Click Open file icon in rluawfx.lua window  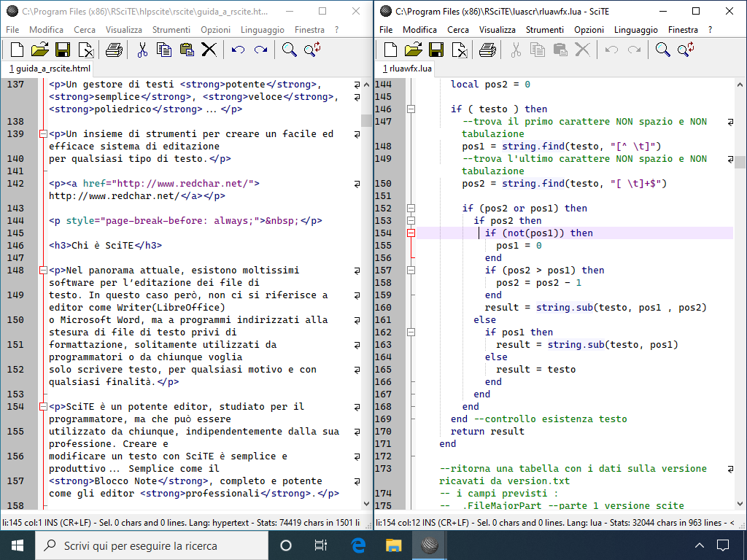413,50
